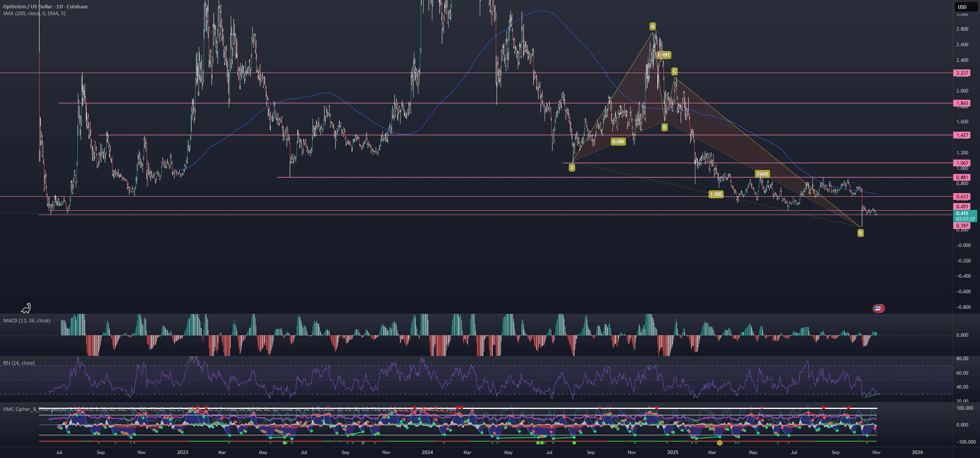Click the yellow dot on Cipher indicator
The height and width of the screenshot is (458, 980).
(719, 442)
